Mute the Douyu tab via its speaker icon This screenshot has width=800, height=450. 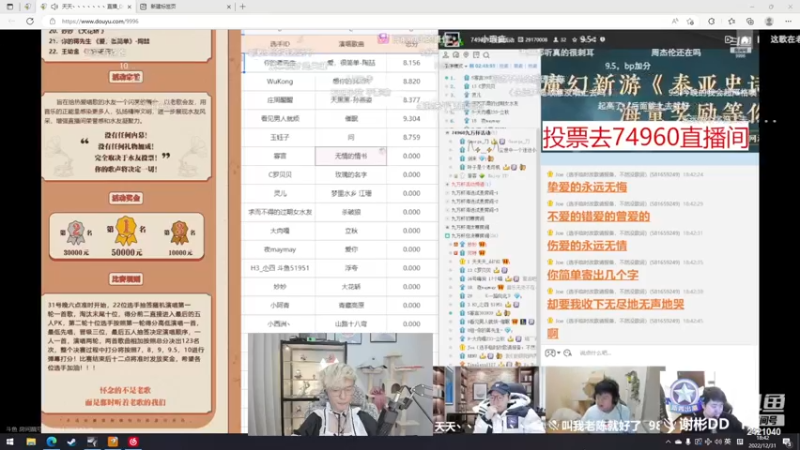[x=54, y=7]
